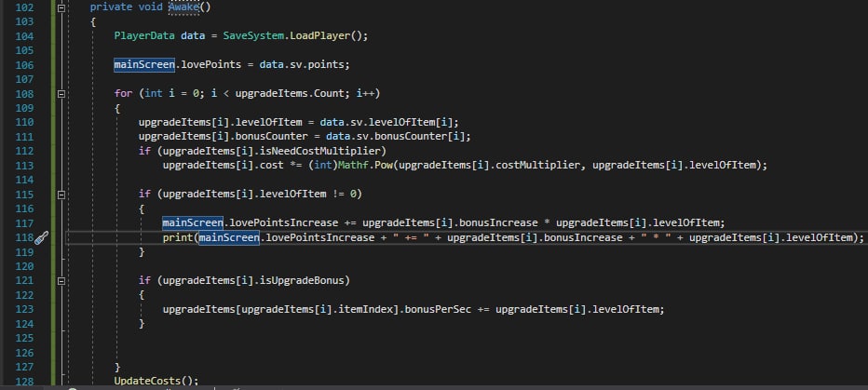Click SaveSystem class name on line 104
868x390 pixels.
tap(253, 36)
